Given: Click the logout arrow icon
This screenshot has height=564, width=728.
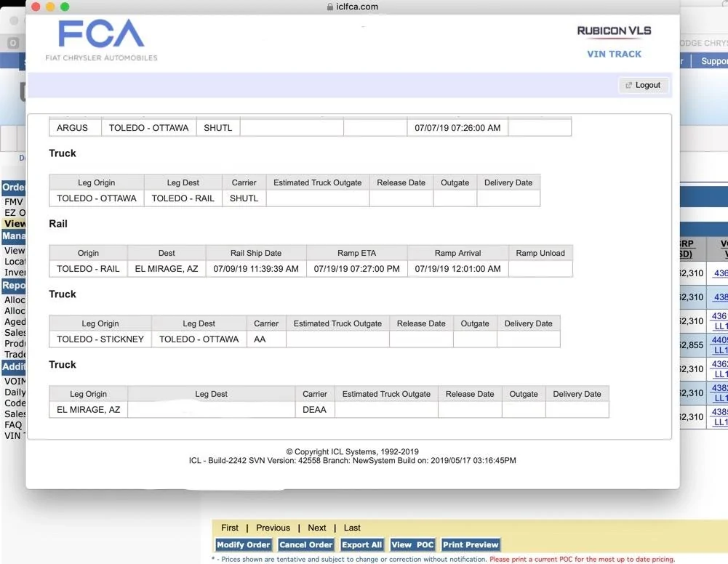Looking at the screenshot, I should (x=628, y=85).
